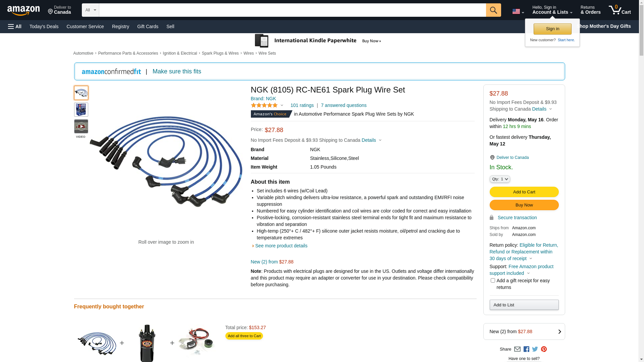Screen dimensions: 644x362
Task: Share via email envelope icon
Action: coord(517,349)
